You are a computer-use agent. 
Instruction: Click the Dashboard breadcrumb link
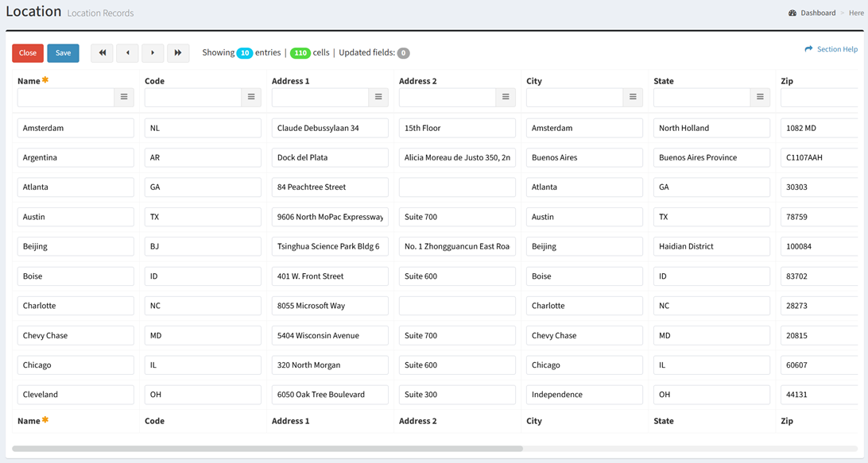point(817,13)
